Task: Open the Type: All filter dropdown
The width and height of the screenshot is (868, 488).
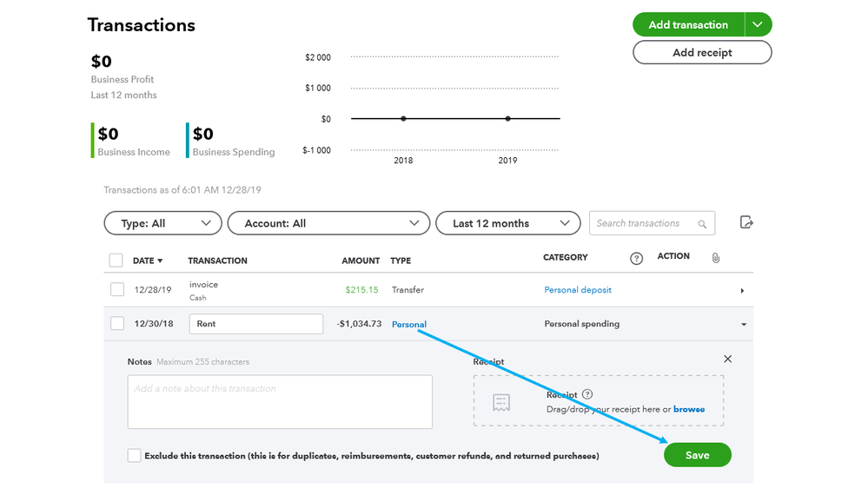Action: tap(162, 223)
